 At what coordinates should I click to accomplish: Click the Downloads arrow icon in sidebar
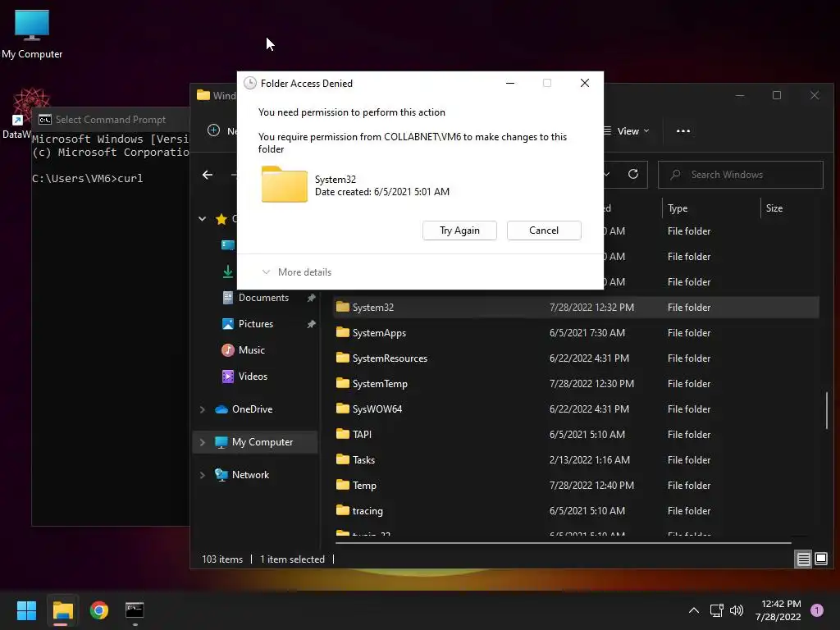228,272
